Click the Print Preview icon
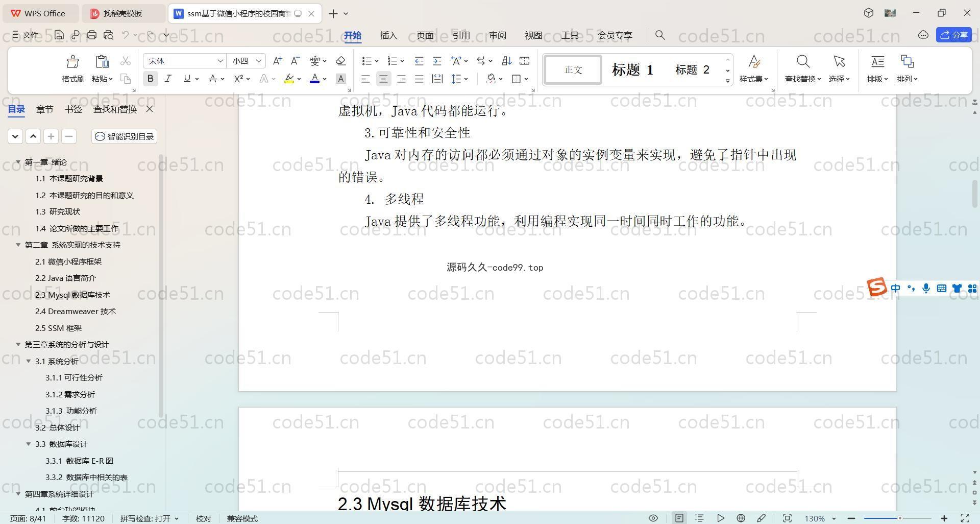 point(108,35)
